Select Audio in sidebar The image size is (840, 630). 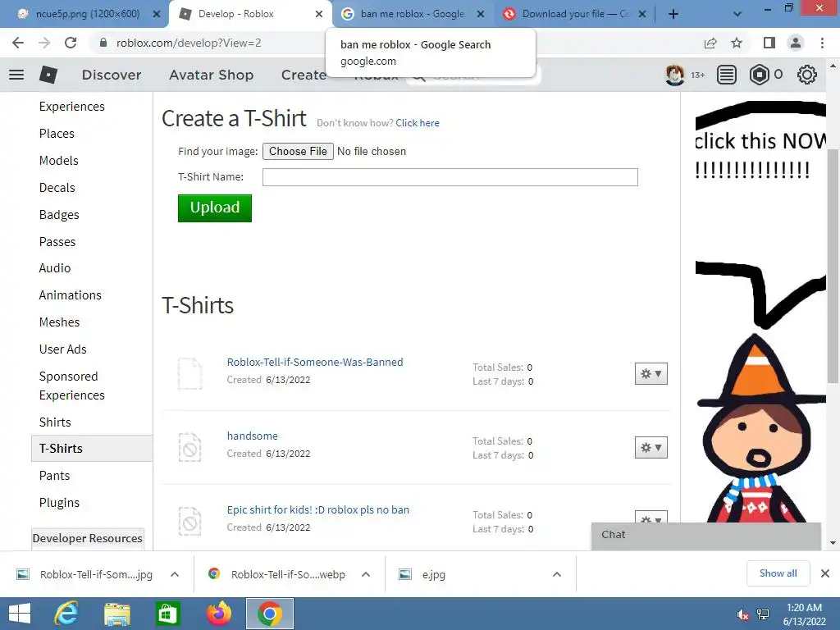(x=55, y=268)
